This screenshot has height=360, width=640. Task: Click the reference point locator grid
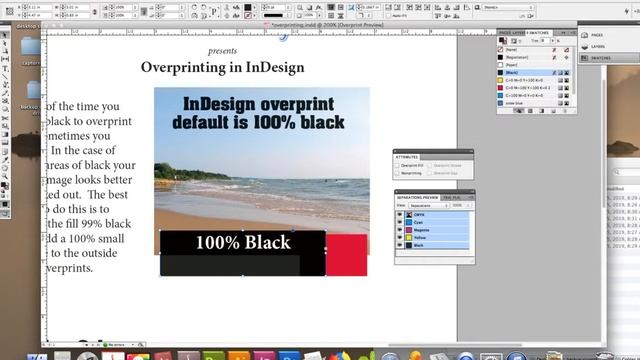pyautogui.click(x=9, y=11)
